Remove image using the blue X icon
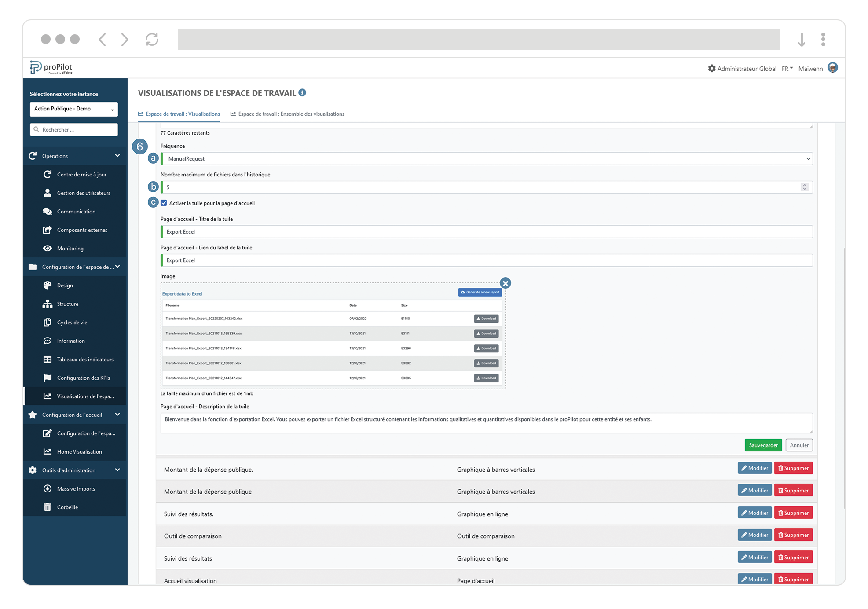This screenshot has width=868, height=609. pyautogui.click(x=505, y=283)
